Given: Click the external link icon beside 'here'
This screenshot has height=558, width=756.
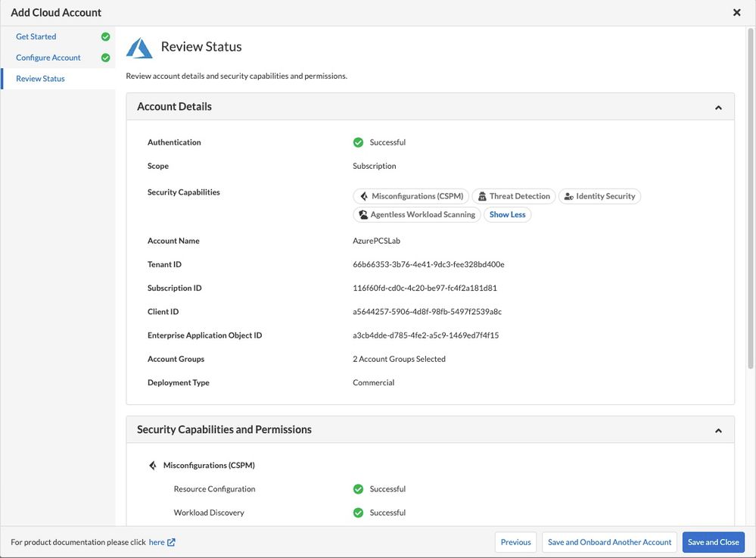Looking at the screenshot, I should (x=171, y=542).
